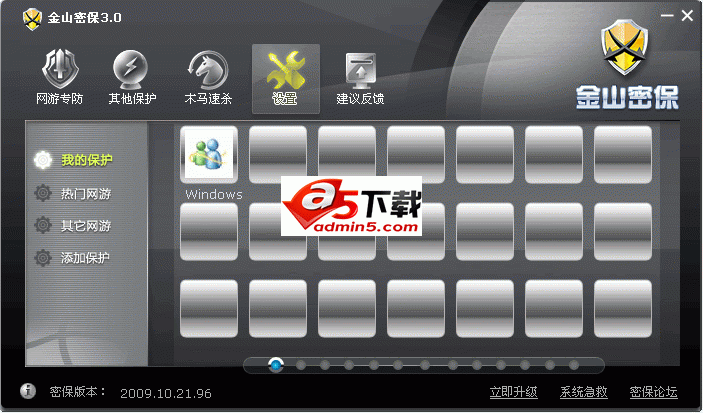The height and width of the screenshot is (413, 703).
Task: Select the active first page dot
Action: coord(276,365)
